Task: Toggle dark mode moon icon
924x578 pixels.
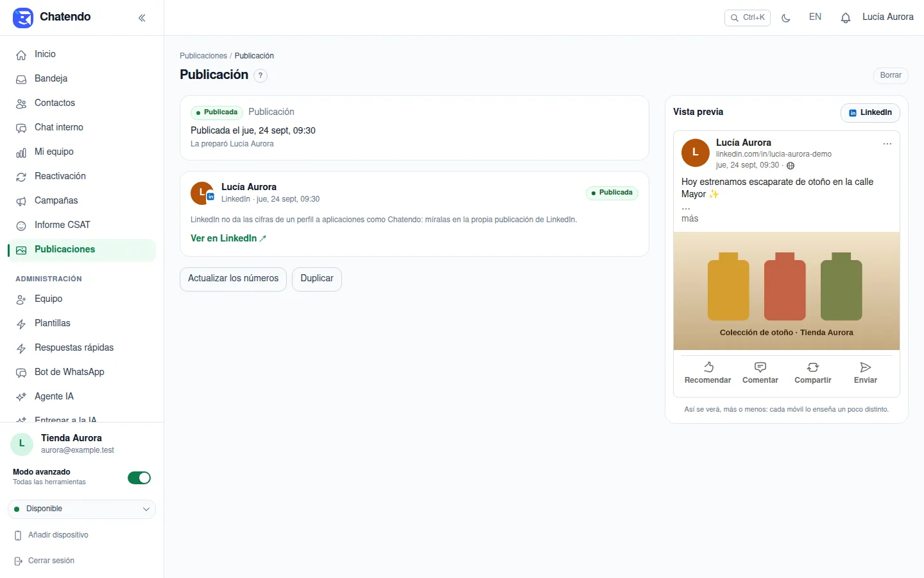Action: click(786, 18)
